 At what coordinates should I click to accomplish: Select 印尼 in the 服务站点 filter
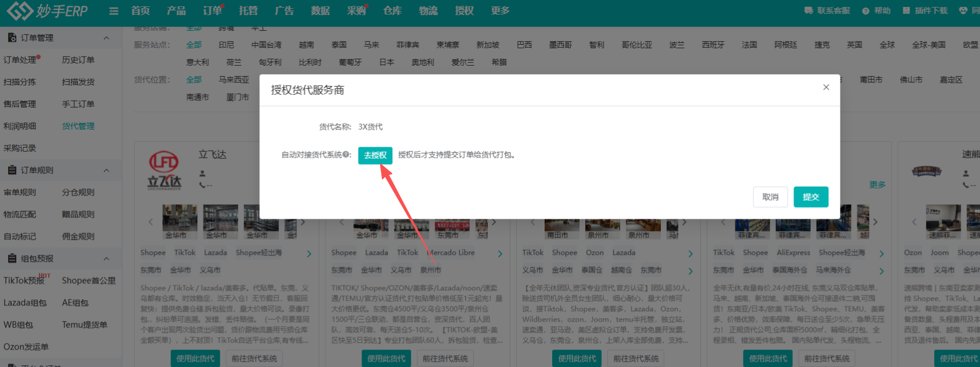click(x=226, y=45)
